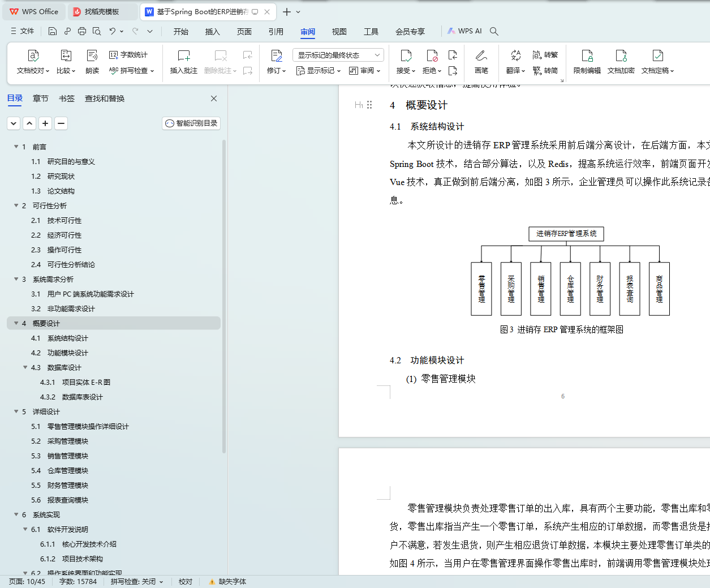
Task: Demote heading with minus button
Action: [61, 123]
